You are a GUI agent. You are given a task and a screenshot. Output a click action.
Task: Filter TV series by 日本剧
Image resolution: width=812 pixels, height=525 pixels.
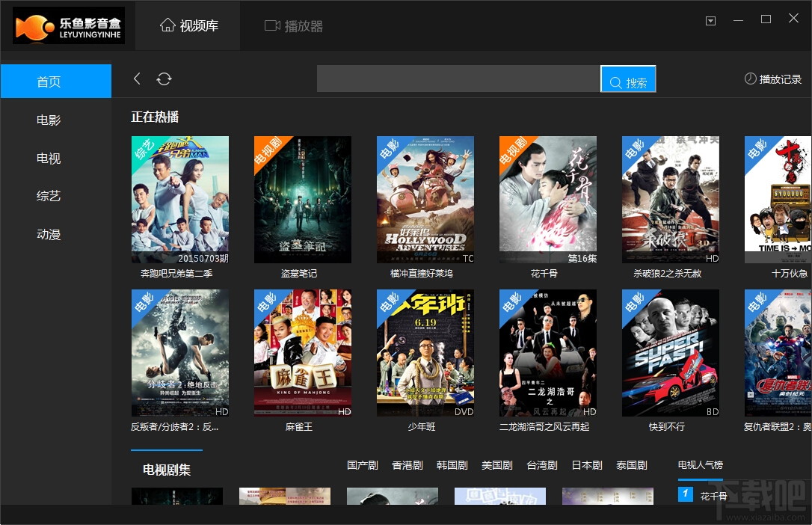coord(587,465)
